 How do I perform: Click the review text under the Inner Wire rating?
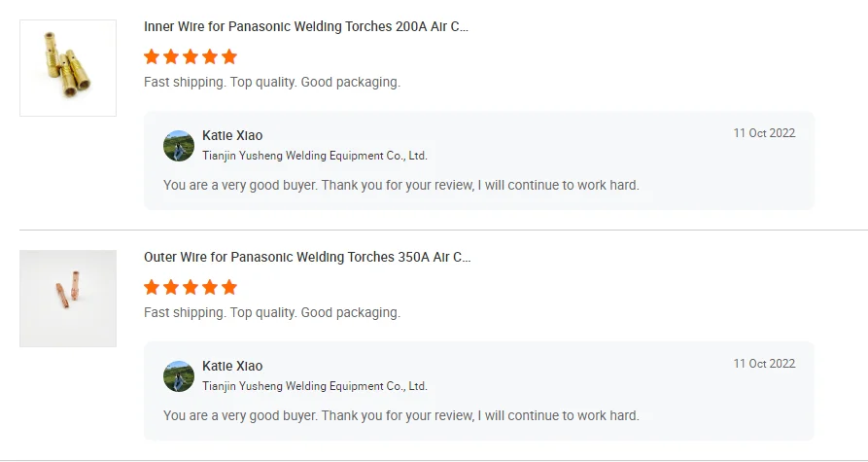point(272,83)
